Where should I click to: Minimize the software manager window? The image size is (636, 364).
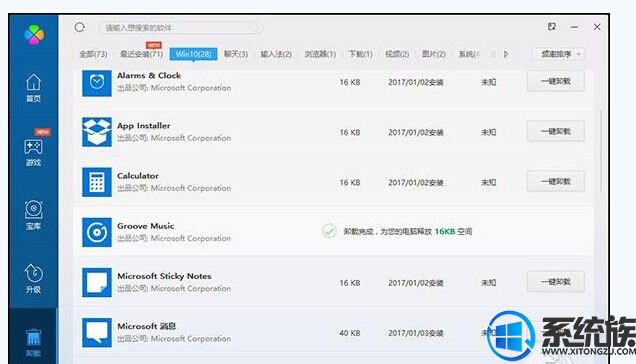click(x=575, y=27)
